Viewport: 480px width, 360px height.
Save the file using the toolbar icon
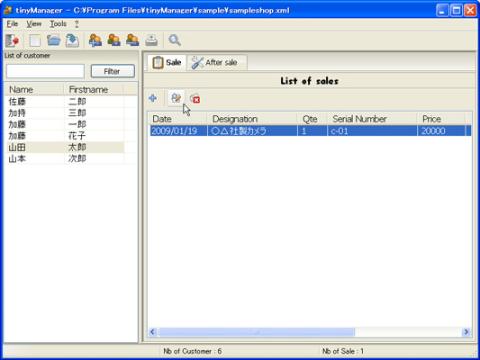click(x=72, y=40)
